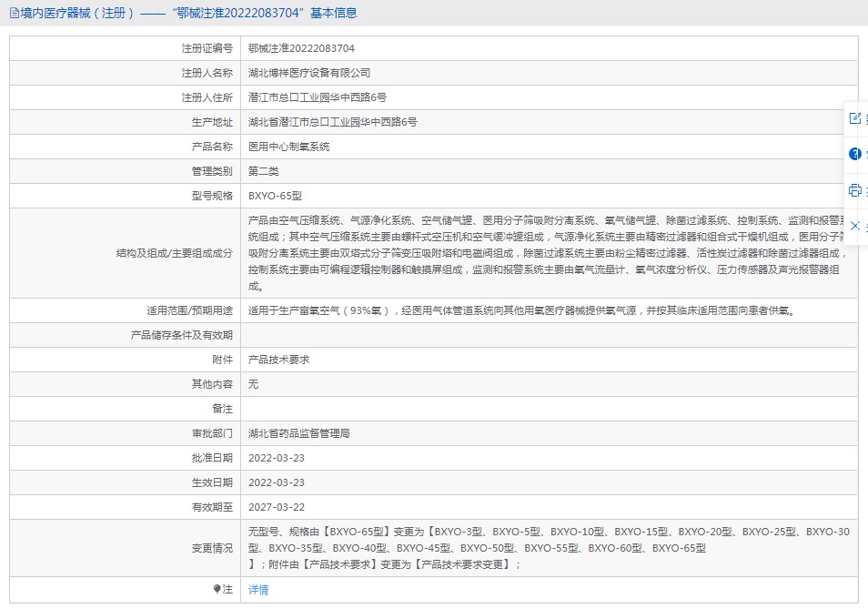This screenshot has width=868, height=609.
Task: Click product name 医用中心制氧系统
Action: [x=289, y=147]
